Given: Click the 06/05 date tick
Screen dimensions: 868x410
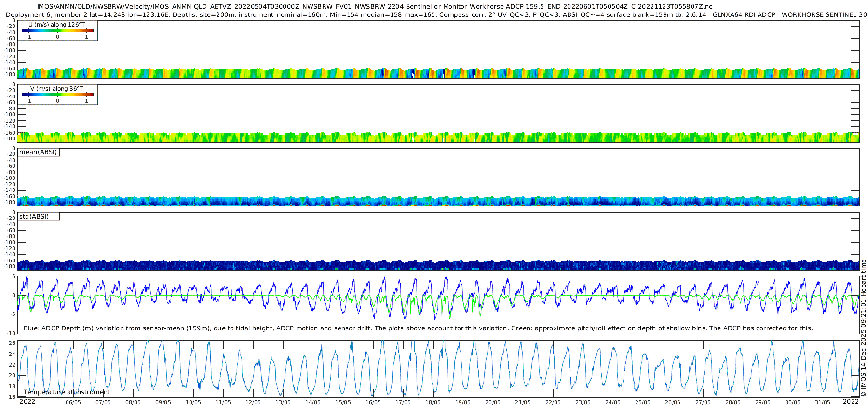Looking at the screenshot, I should click(73, 403).
